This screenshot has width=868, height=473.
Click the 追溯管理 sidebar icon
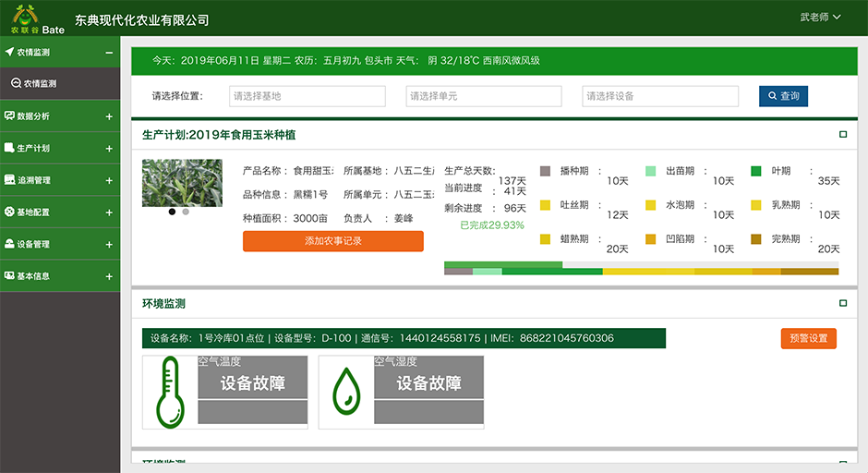click(x=9, y=180)
